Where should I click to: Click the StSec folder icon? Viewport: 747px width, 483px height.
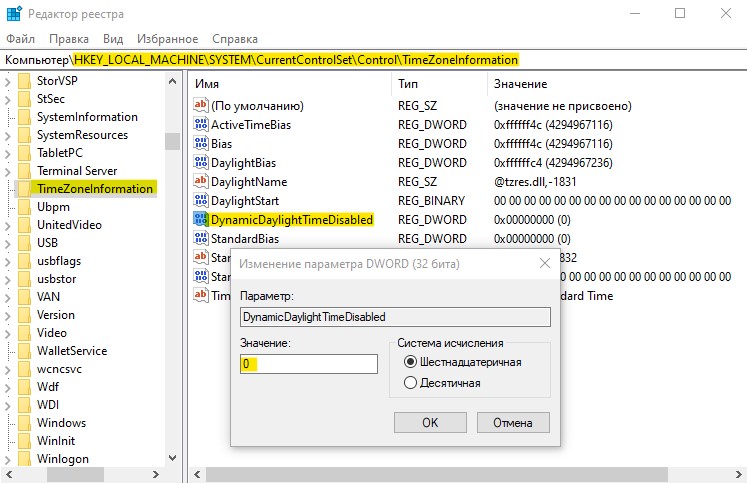[x=24, y=99]
